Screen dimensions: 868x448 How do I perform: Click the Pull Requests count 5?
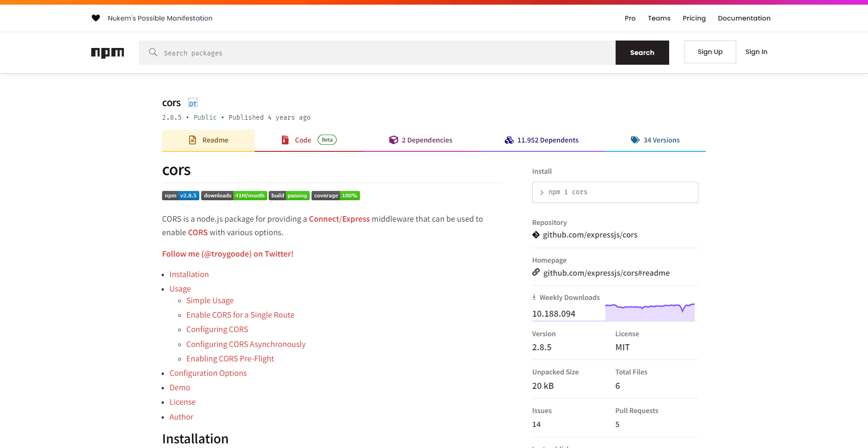pos(617,424)
